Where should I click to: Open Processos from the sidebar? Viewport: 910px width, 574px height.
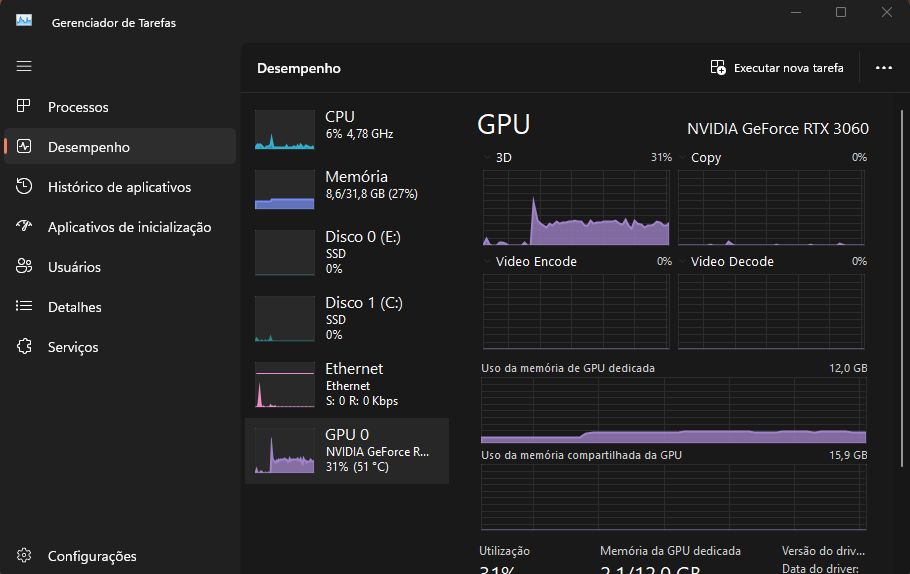[78, 107]
